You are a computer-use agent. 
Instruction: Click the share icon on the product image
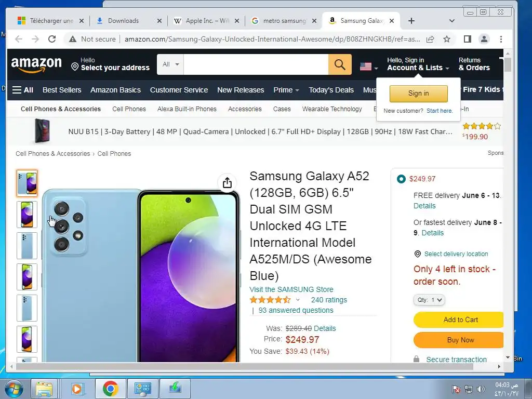tap(227, 182)
